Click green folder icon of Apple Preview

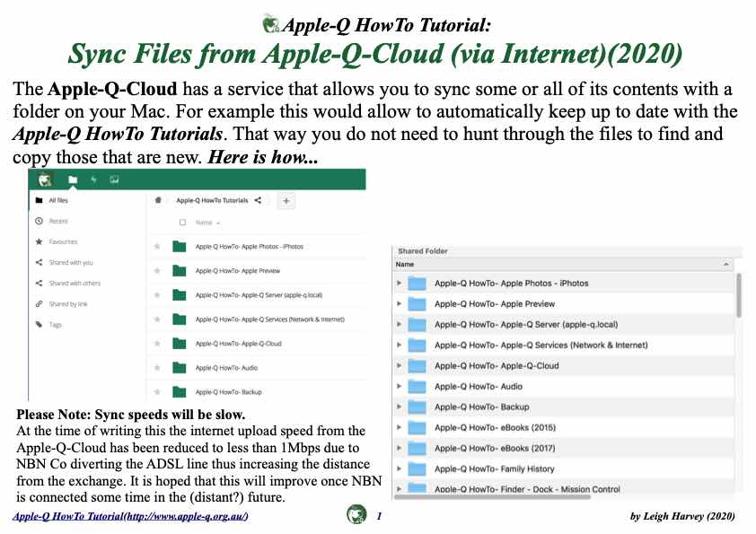pyautogui.click(x=180, y=270)
